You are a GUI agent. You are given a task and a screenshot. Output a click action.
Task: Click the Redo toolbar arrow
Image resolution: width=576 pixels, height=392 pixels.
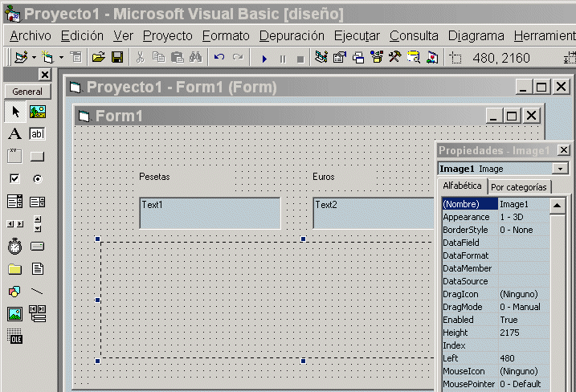pos(238,57)
